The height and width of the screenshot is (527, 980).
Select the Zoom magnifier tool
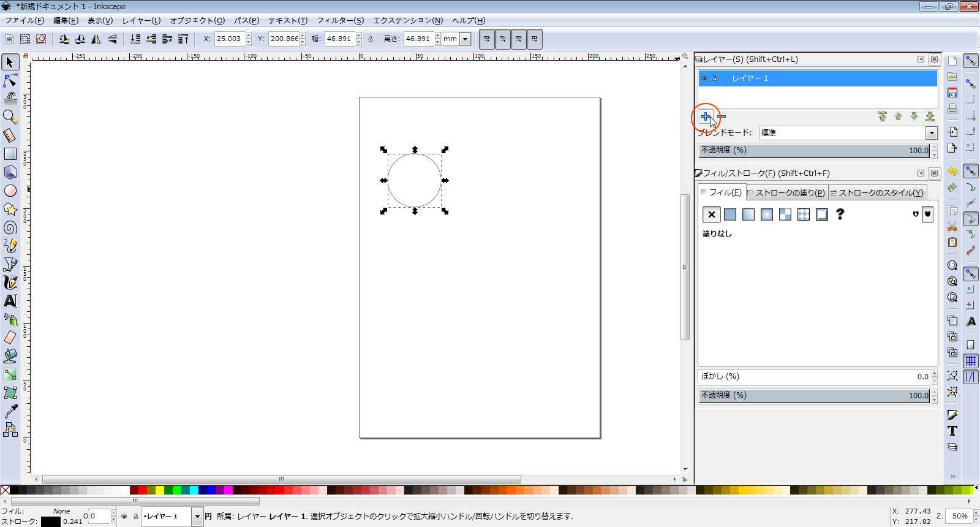click(10, 116)
